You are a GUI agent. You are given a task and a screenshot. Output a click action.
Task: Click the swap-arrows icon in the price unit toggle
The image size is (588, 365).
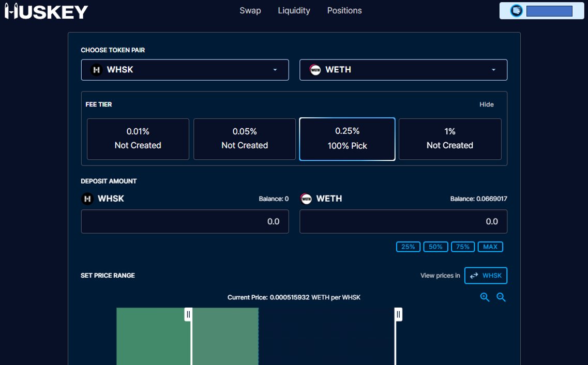pyautogui.click(x=474, y=276)
